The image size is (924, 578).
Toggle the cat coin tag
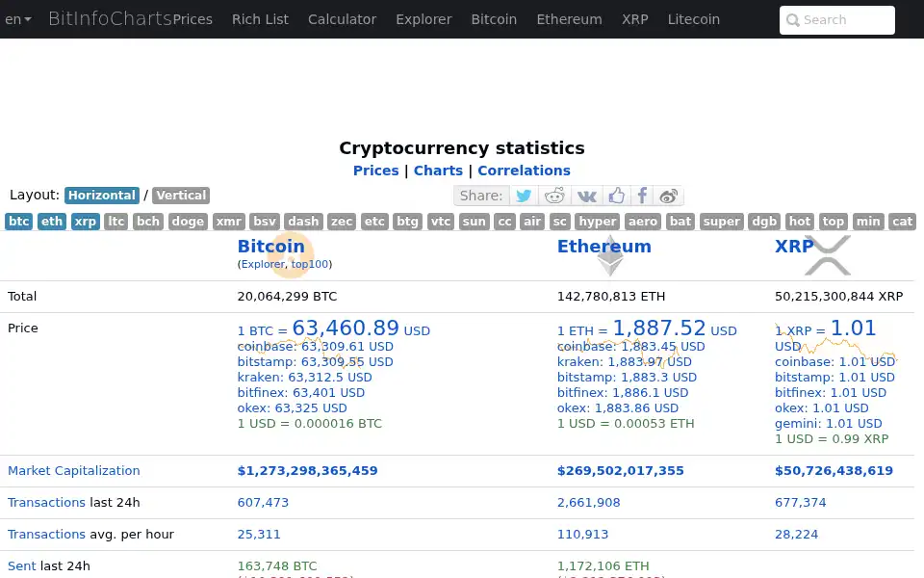pyautogui.click(x=902, y=222)
